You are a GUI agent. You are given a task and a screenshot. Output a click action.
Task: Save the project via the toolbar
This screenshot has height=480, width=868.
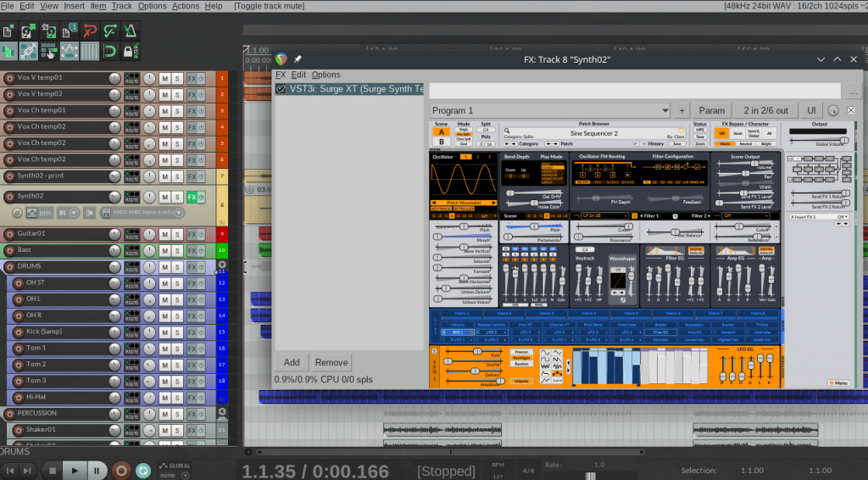click(48, 31)
